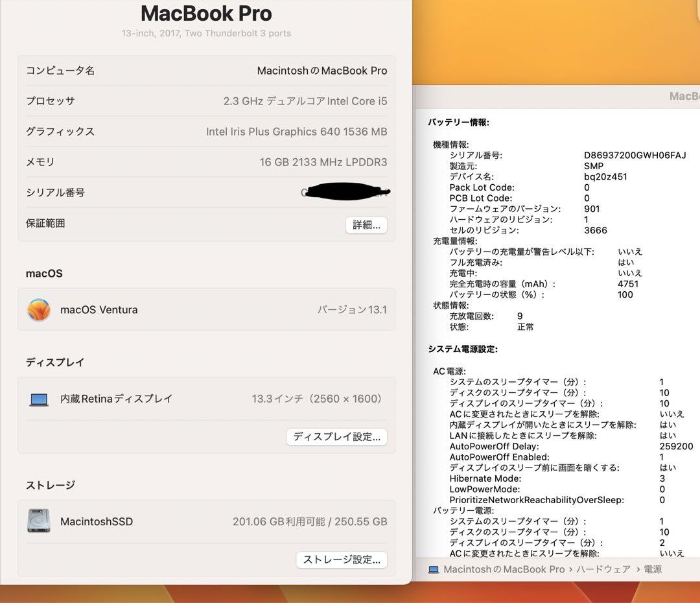Click the 充電量情報: section label
The image size is (700, 603).
[x=455, y=241]
